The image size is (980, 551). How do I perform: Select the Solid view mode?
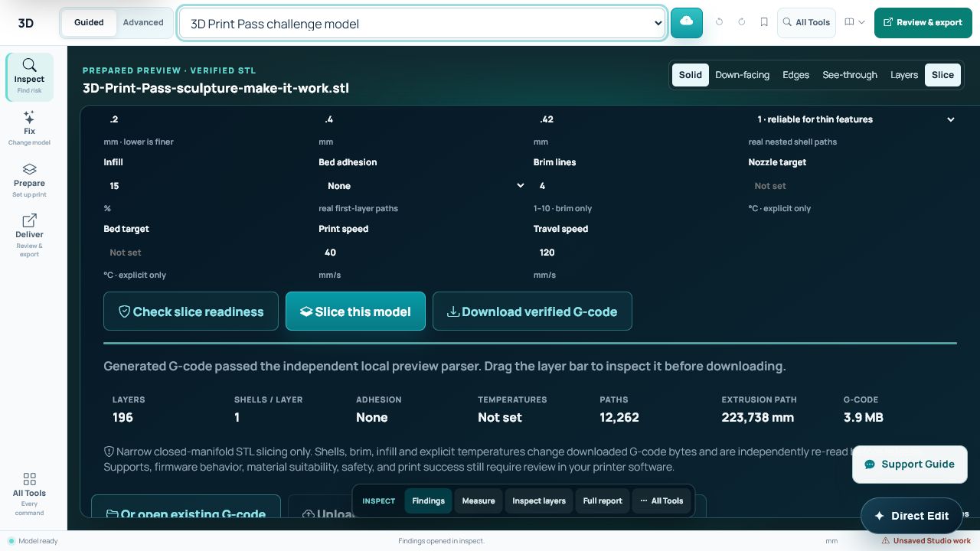tap(690, 74)
